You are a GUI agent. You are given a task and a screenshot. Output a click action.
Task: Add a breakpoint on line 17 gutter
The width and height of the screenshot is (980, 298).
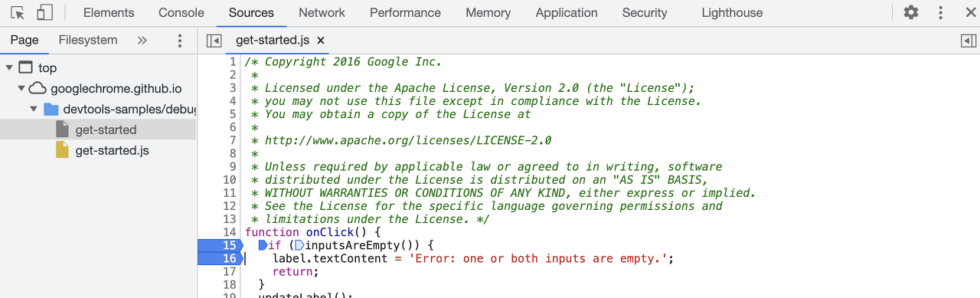click(229, 271)
